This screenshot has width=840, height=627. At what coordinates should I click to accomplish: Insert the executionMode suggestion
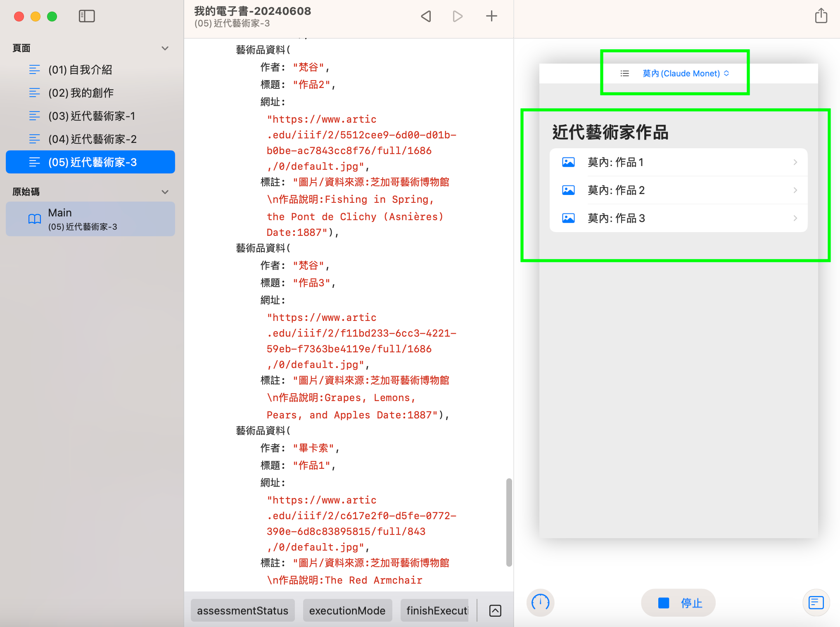tap(347, 610)
